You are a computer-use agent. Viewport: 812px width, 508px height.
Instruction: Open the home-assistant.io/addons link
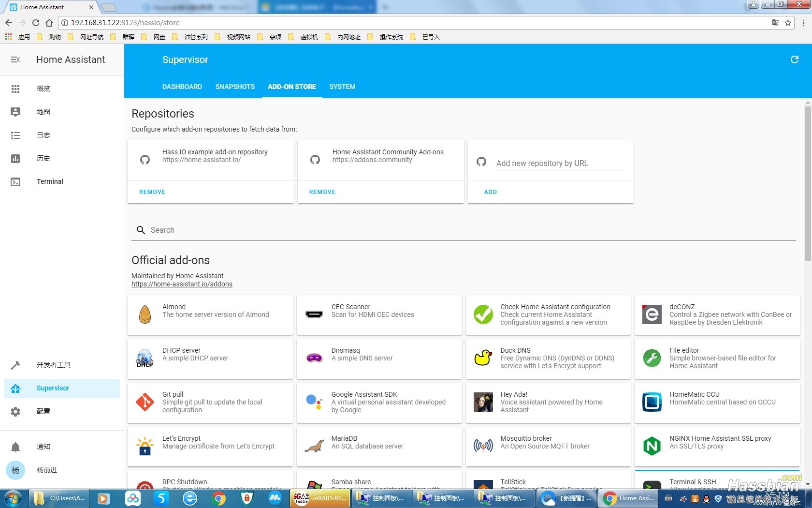(x=182, y=284)
